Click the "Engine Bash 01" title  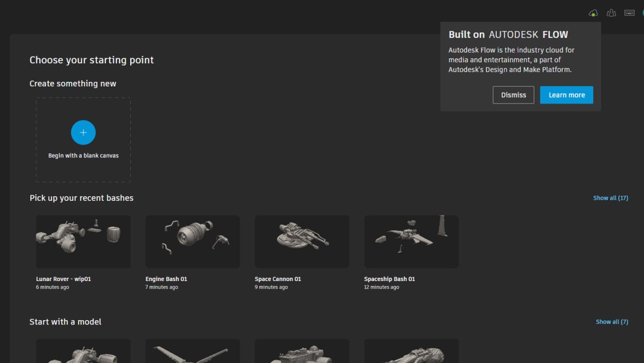click(166, 279)
